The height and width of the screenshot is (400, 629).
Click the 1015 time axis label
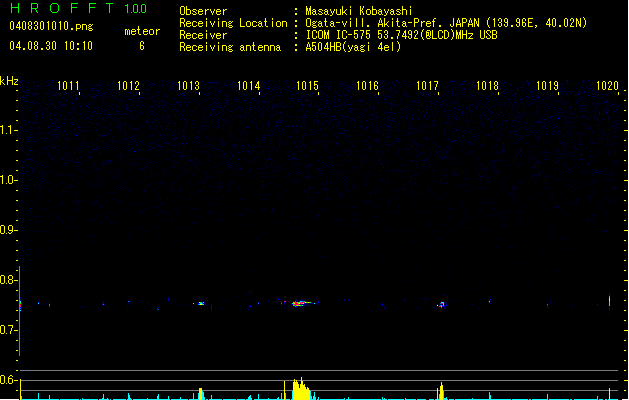pos(307,86)
